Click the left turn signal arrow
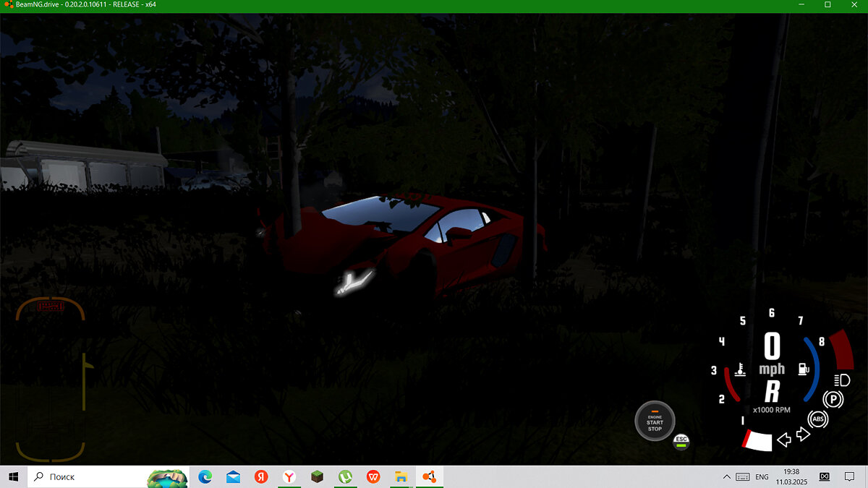 pyautogui.click(x=783, y=439)
